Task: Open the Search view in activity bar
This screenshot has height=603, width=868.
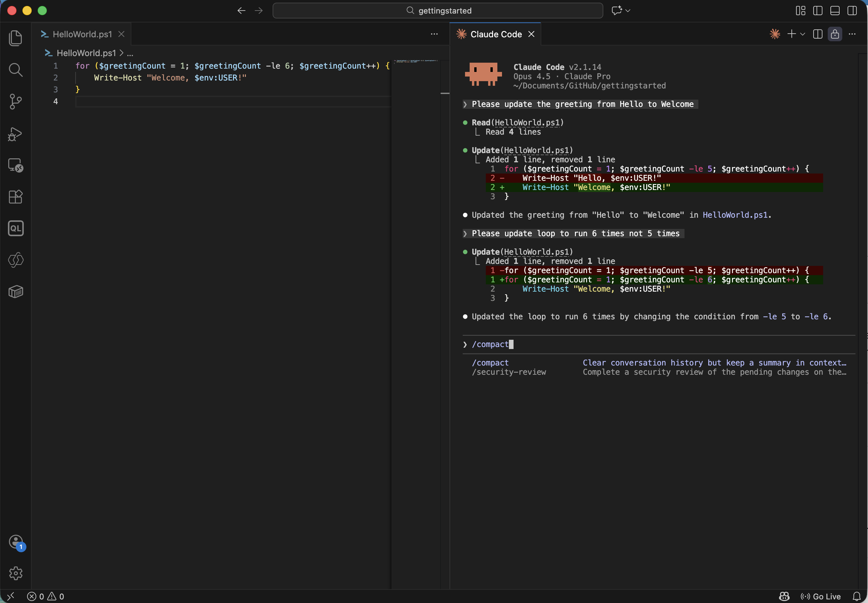Action: pos(16,70)
